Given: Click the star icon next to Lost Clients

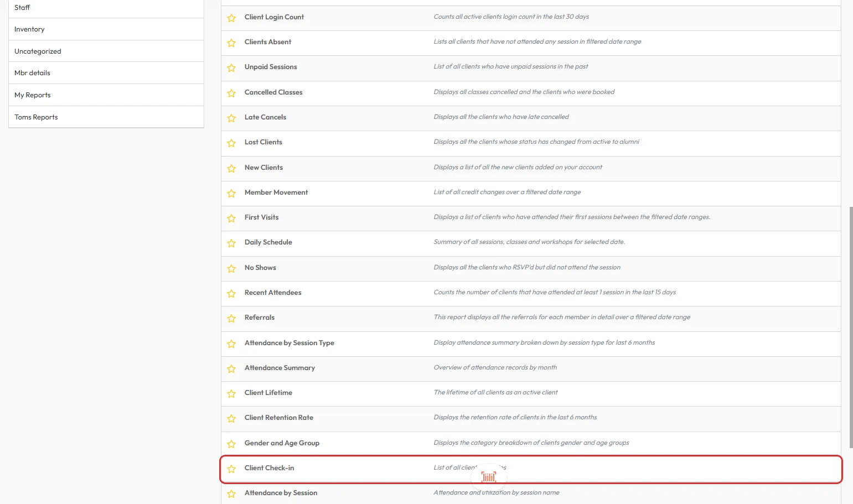Looking at the screenshot, I should (231, 143).
